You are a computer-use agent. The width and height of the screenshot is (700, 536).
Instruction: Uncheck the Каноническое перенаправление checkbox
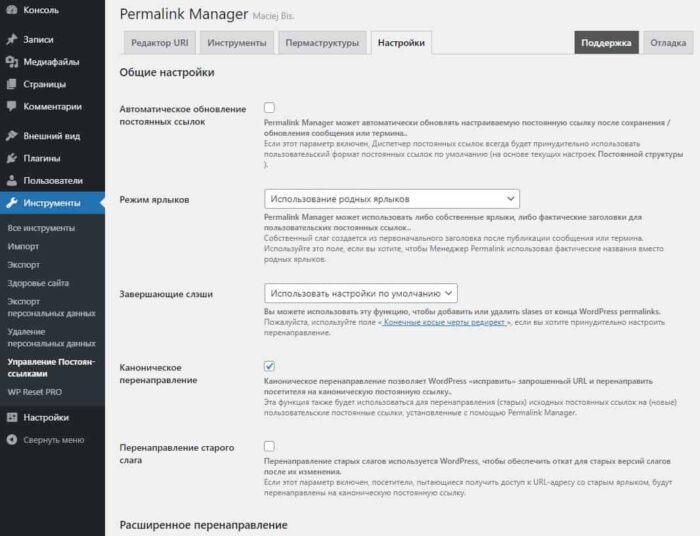270,367
